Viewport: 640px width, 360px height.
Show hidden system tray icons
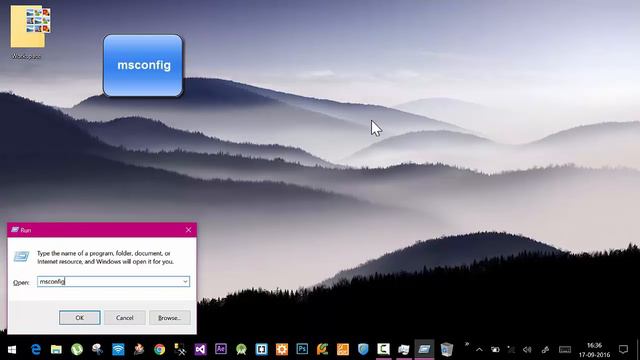[479, 350]
